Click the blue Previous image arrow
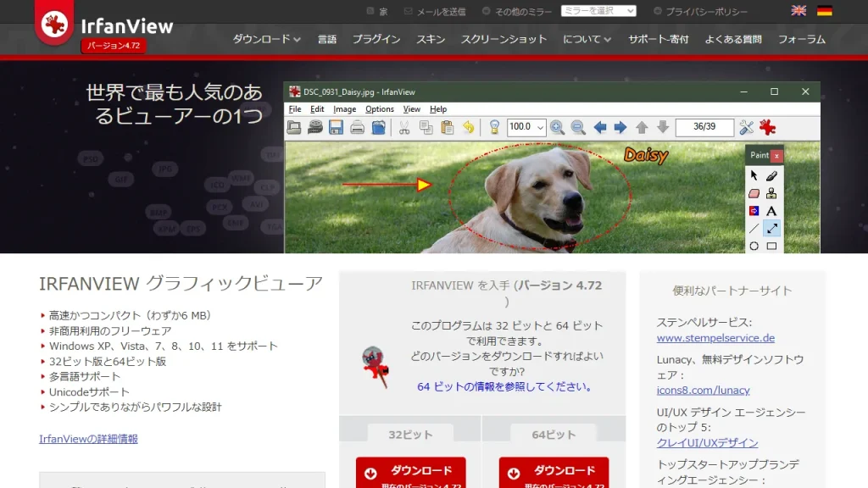Screen dimensions: 868x488 (x=599, y=127)
